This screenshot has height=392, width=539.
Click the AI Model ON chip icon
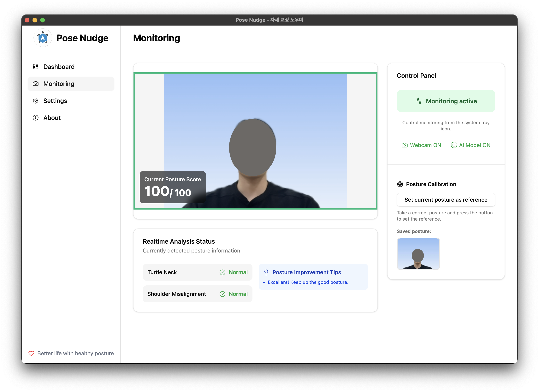point(454,145)
